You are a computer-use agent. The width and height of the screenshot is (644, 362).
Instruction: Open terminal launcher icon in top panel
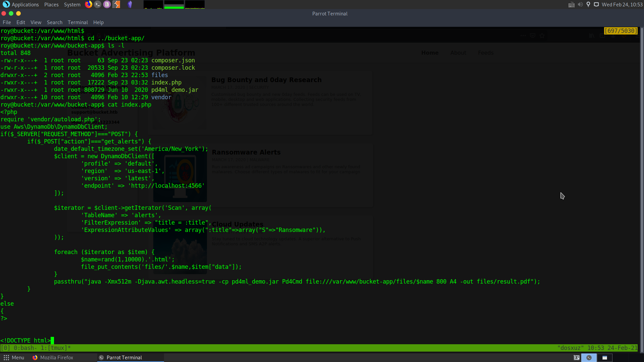98,4
